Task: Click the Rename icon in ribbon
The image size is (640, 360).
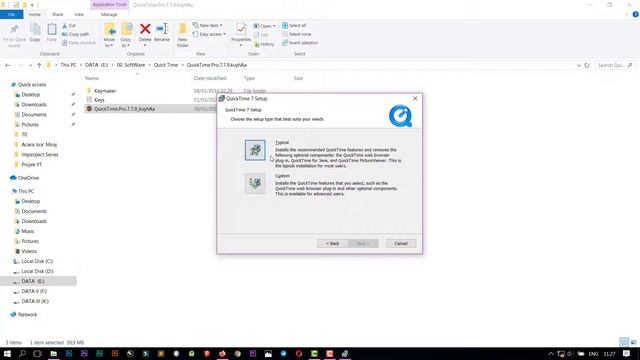Action: (162, 33)
